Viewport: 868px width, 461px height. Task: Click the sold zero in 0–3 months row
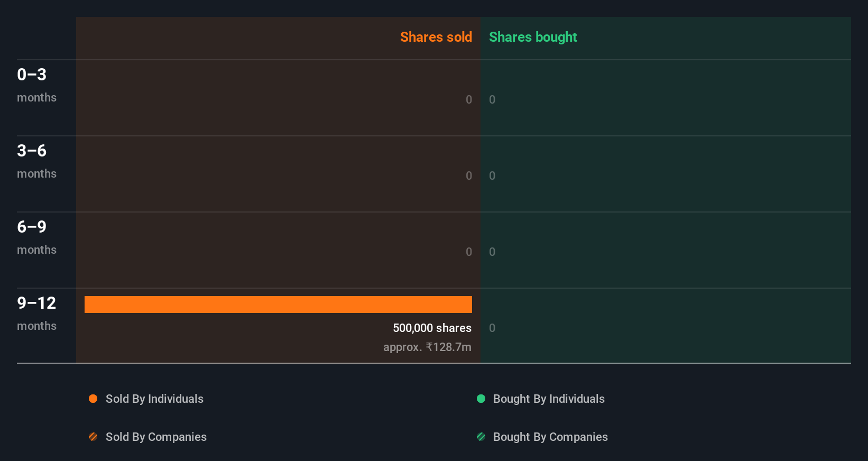(469, 99)
